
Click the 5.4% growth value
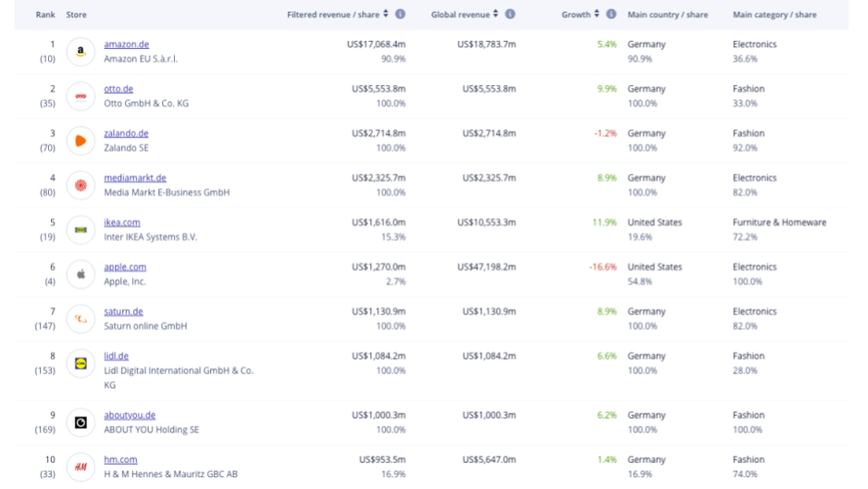pyautogui.click(x=607, y=44)
